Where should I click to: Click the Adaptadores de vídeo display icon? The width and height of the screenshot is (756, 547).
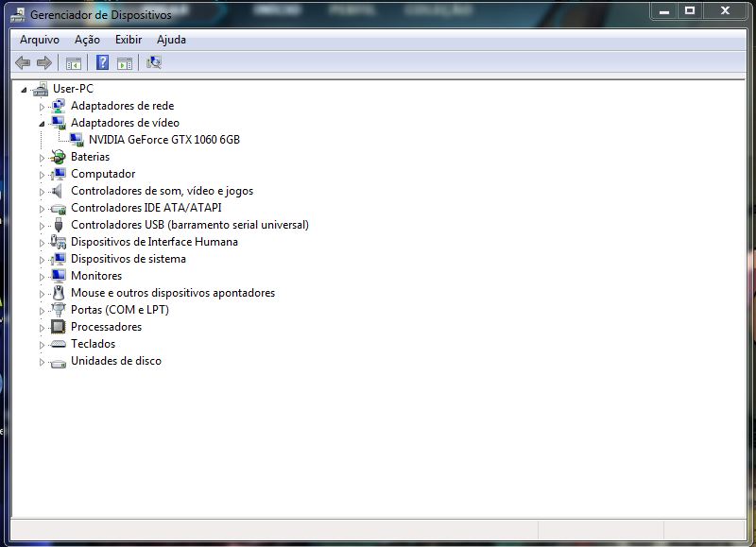tap(59, 123)
